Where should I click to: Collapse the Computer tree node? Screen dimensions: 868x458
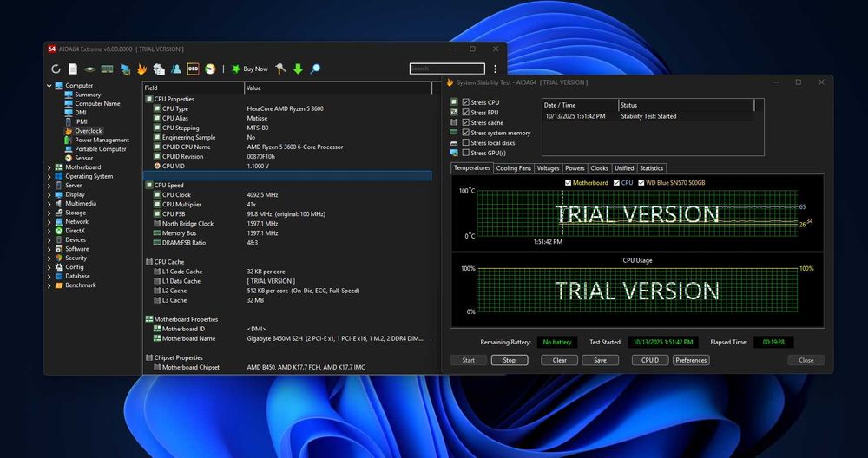(49, 86)
